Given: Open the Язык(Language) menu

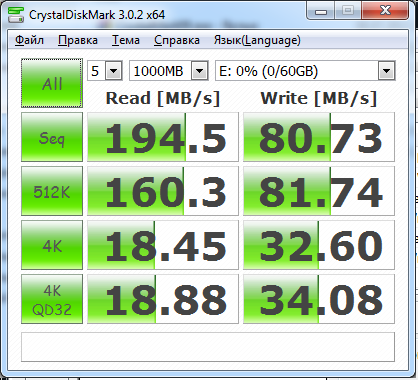Looking at the screenshot, I should tap(257, 40).
